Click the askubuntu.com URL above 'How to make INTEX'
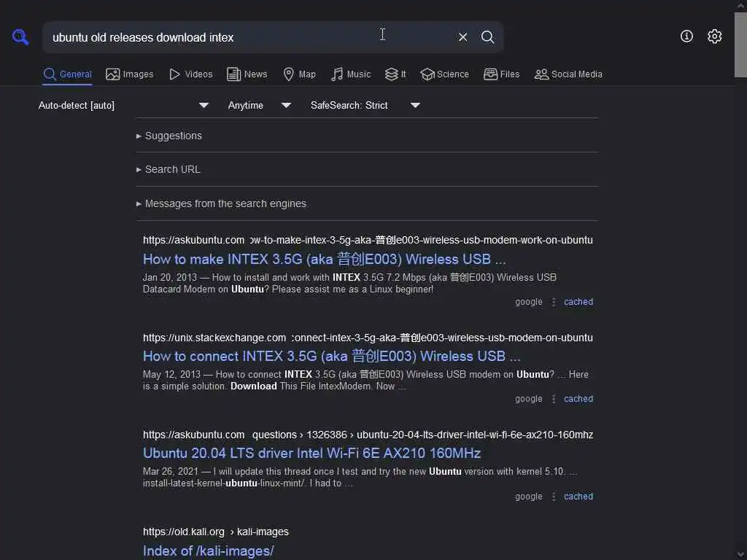The width and height of the screenshot is (747, 560). click(368, 240)
